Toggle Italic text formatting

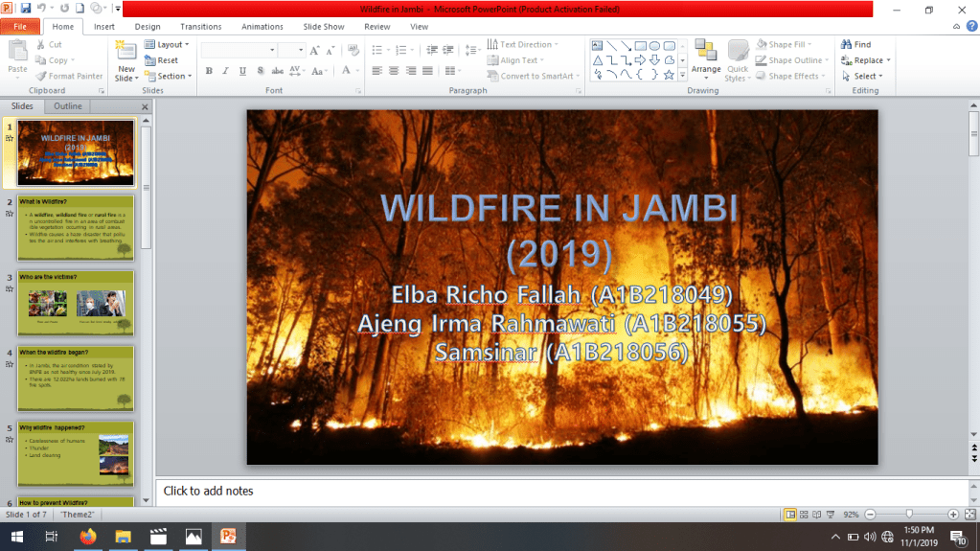[x=226, y=71]
